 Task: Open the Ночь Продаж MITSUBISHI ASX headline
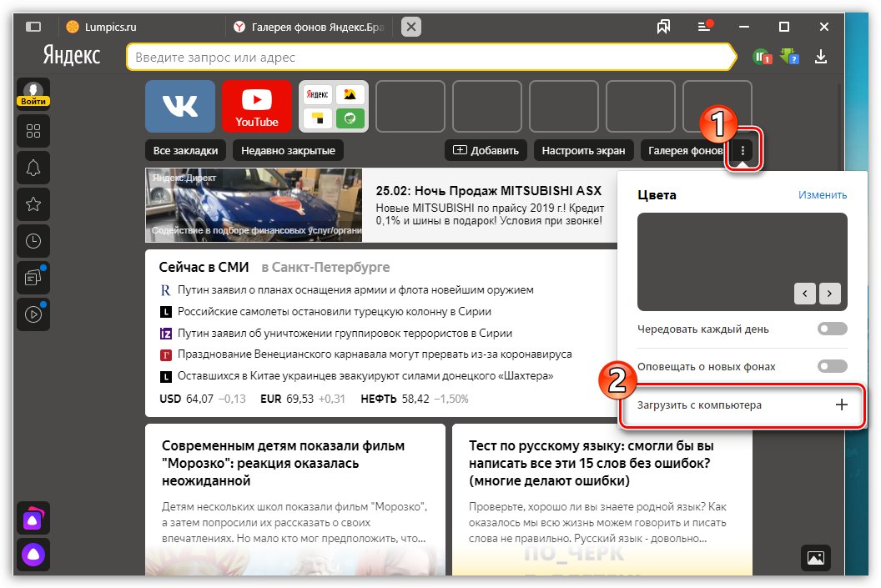click(x=488, y=191)
